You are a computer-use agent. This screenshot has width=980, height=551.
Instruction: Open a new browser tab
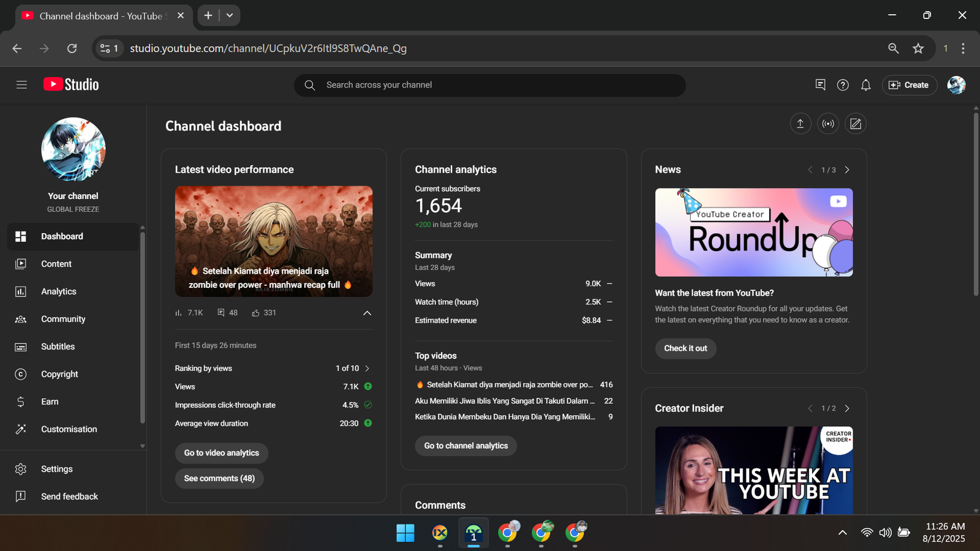click(208, 15)
